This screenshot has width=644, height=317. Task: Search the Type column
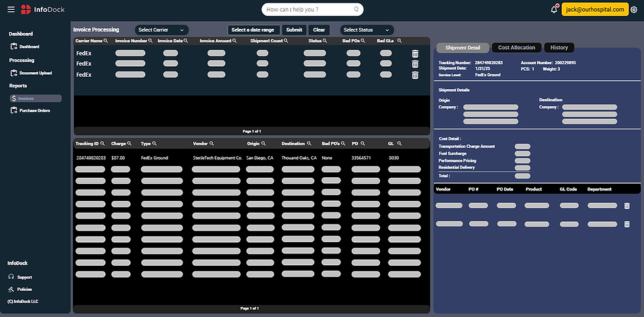[154, 144]
